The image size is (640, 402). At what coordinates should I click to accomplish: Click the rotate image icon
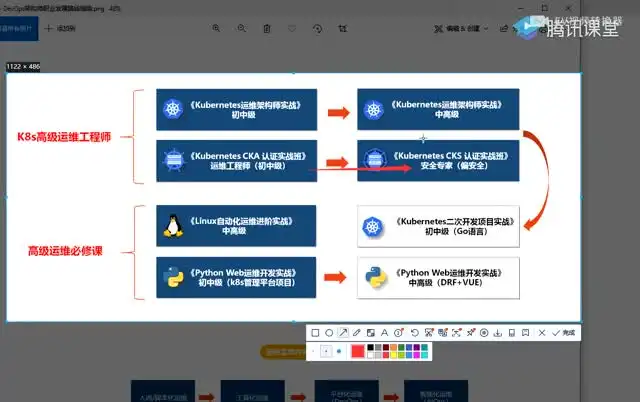click(x=317, y=30)
